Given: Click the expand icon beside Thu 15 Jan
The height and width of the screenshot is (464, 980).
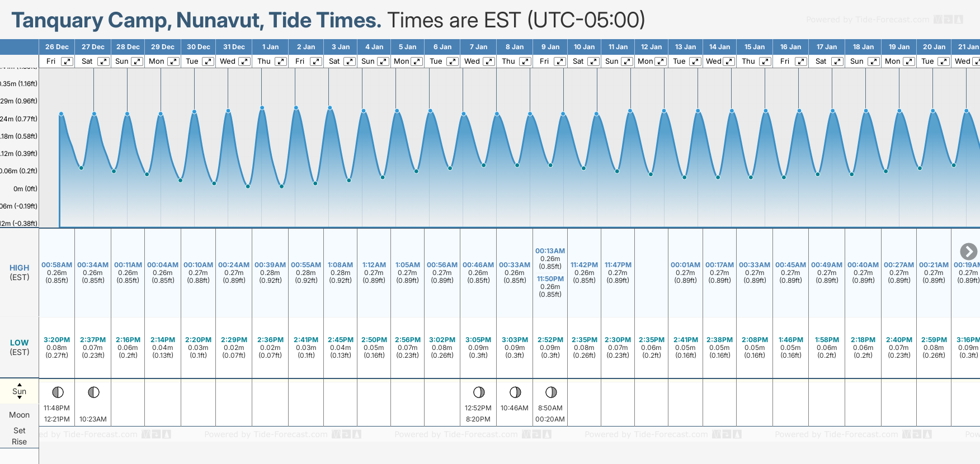Looking at the screenshot, I should pos(765,61).
